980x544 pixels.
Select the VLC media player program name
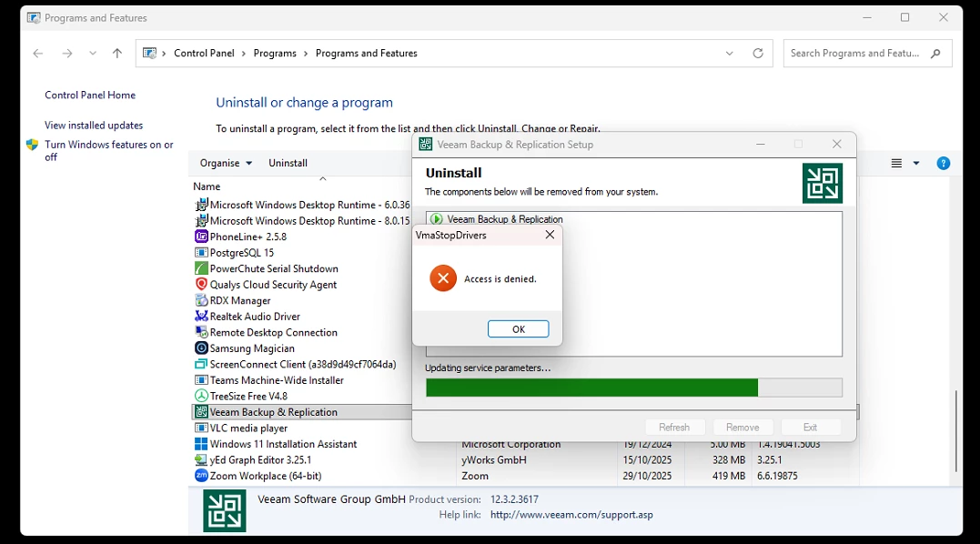coord(248,428)
